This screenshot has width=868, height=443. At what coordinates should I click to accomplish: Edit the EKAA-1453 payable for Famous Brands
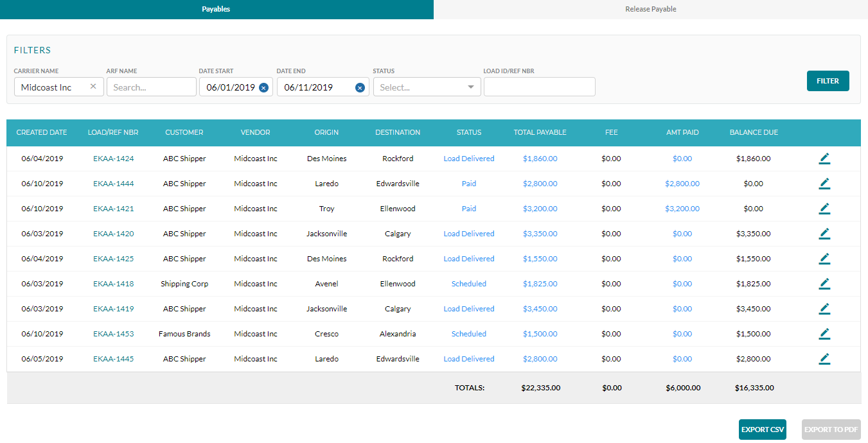824,333
